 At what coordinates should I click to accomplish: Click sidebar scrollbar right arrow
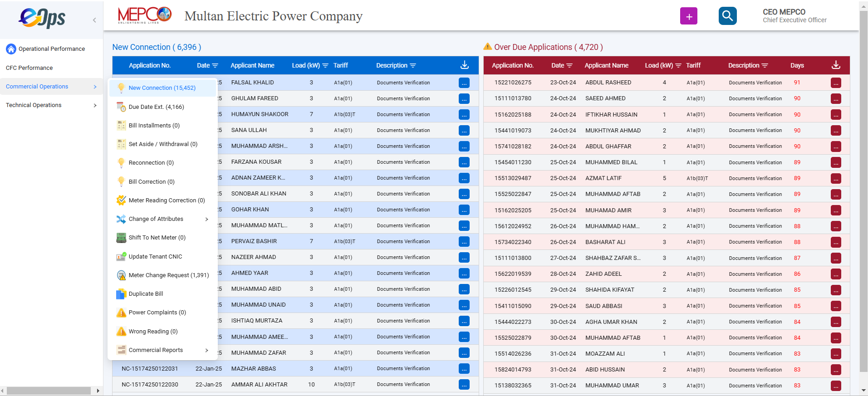point(98,391)
